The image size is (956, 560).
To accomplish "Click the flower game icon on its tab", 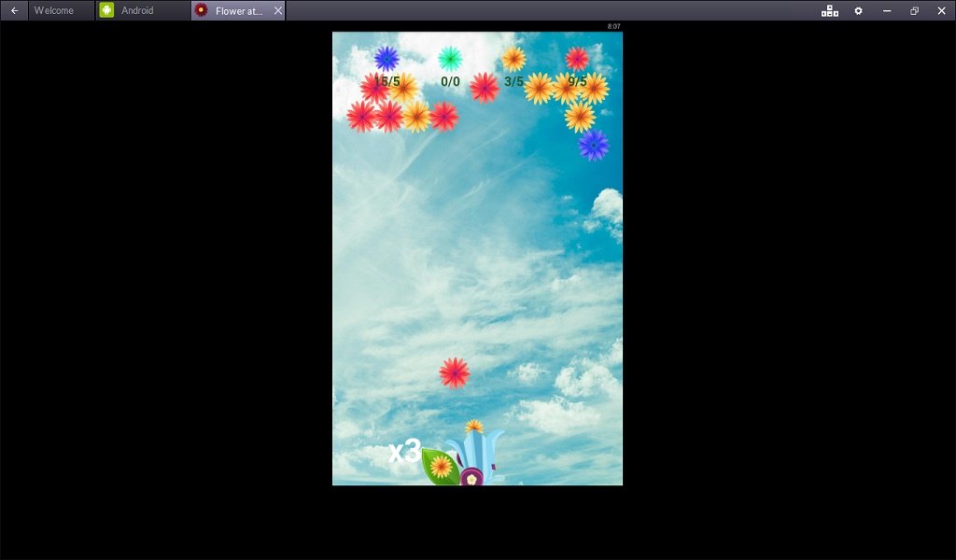I will [x=201, y=10].
